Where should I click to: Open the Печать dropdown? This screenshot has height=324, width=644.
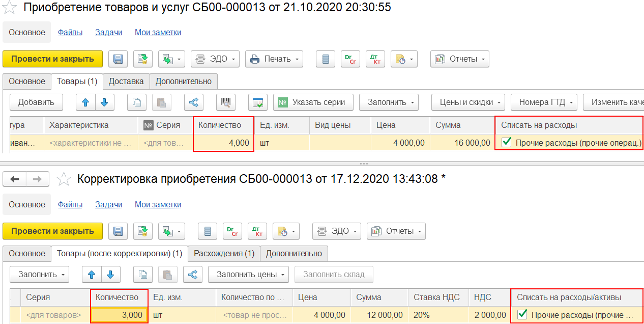274,59
